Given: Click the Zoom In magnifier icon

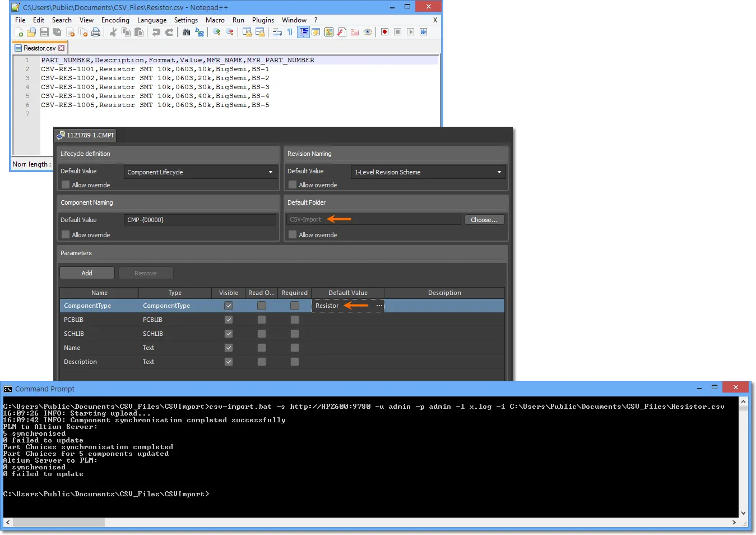Looking at the screenshot, I should pos(217,32).
